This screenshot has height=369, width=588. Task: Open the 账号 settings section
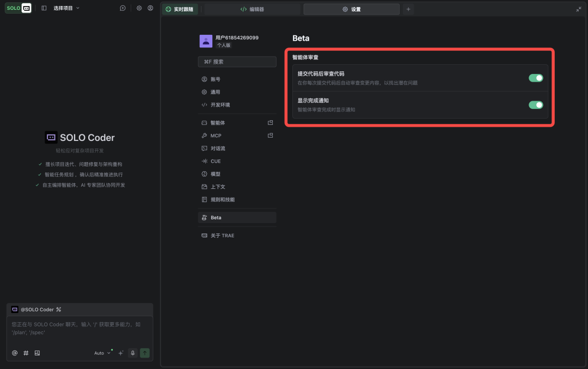[237, 79]
